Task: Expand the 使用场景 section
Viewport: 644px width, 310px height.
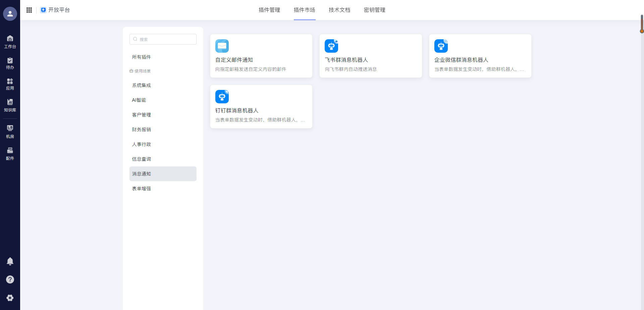Action: pos(140,71)
